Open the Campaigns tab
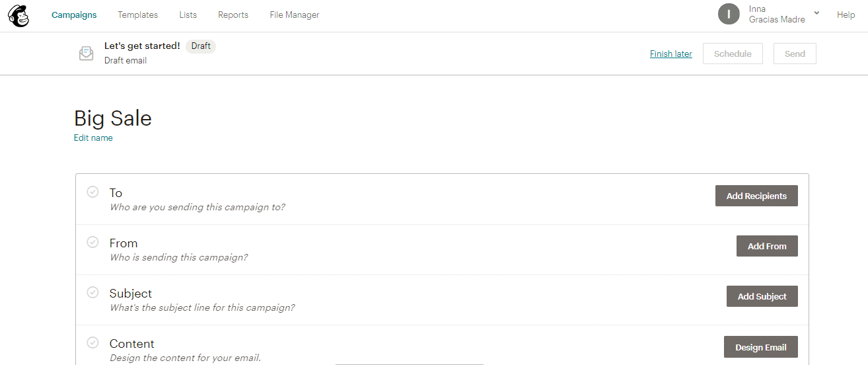Screen dimensions: 868x365 tap(74, 15)
